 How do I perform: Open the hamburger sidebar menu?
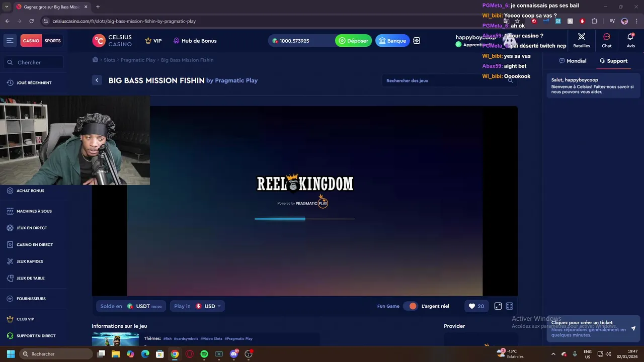10,41
